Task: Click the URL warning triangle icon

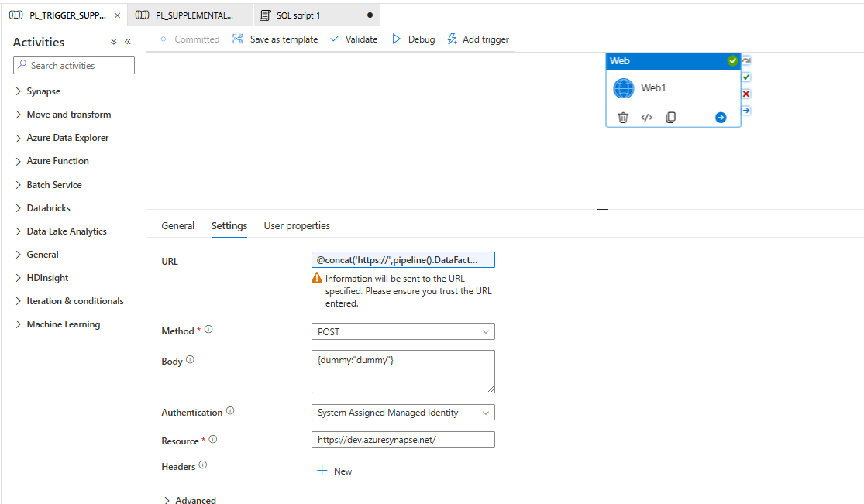Action: [x=317, y=278]
